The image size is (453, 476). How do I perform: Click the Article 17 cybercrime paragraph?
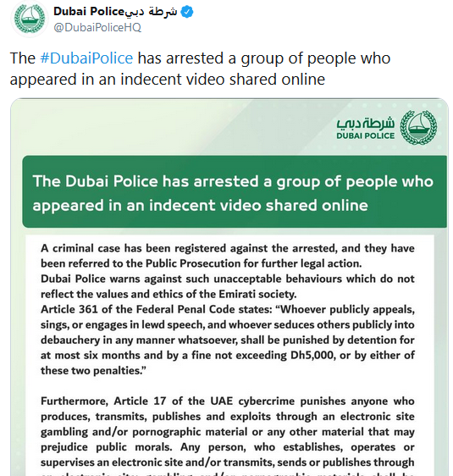coord(228,435)
